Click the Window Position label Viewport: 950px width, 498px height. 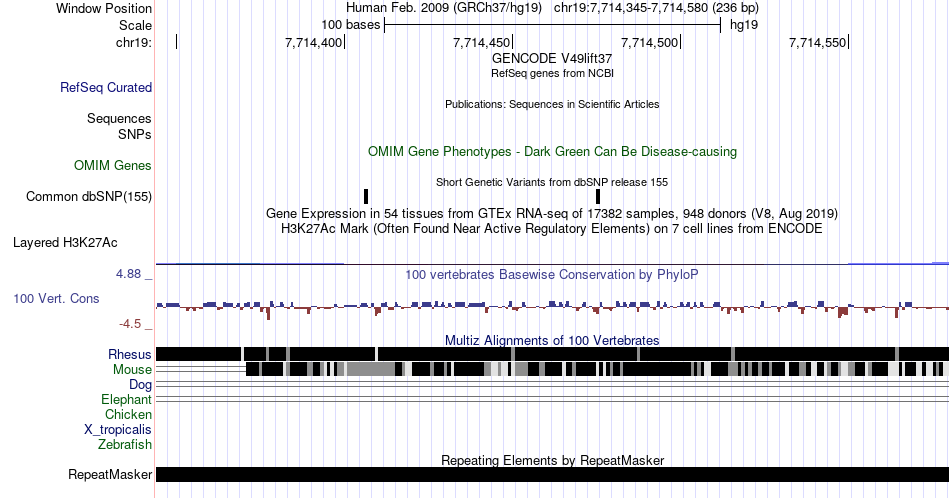click(x=104, y=8)
